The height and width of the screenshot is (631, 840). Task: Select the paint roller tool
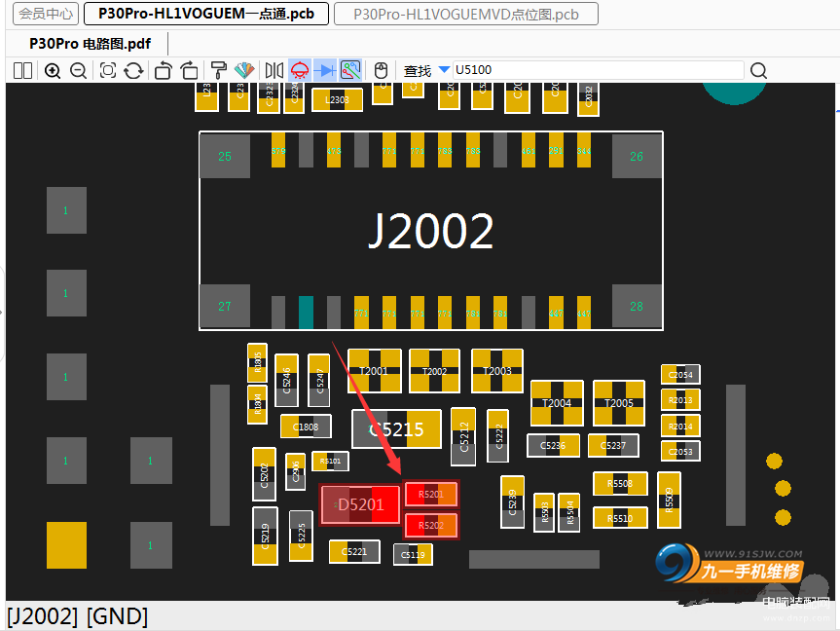coord(218,70)
